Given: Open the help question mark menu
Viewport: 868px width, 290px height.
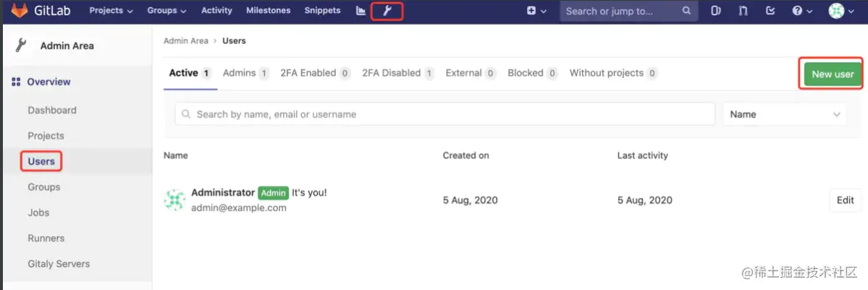Looking at the screenshot, I should click(x=801, y=11).
